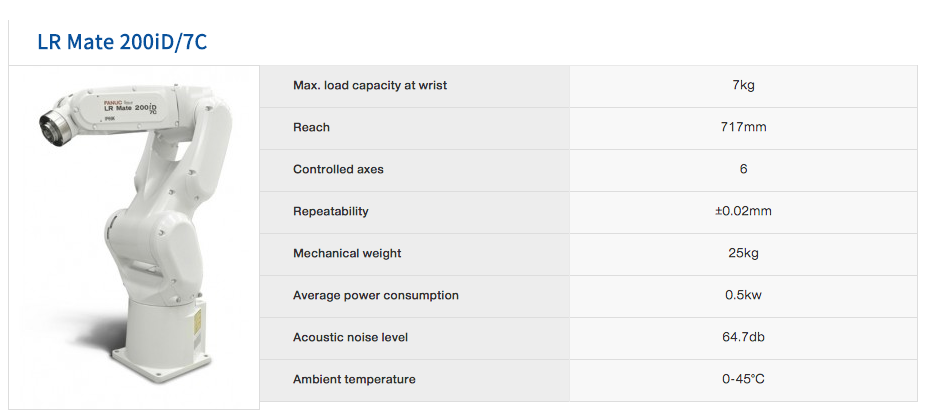Select the Acoustic noise level label
944x417 pixels.
pos(350,338)
